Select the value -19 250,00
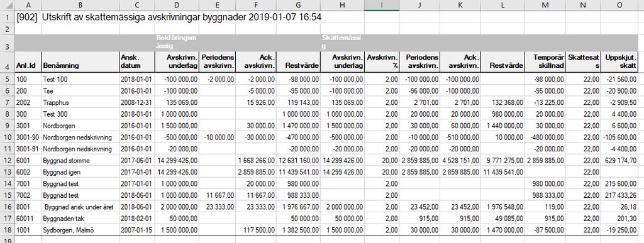The width and height of the screenshot is (644, 243). pos(619,230)
